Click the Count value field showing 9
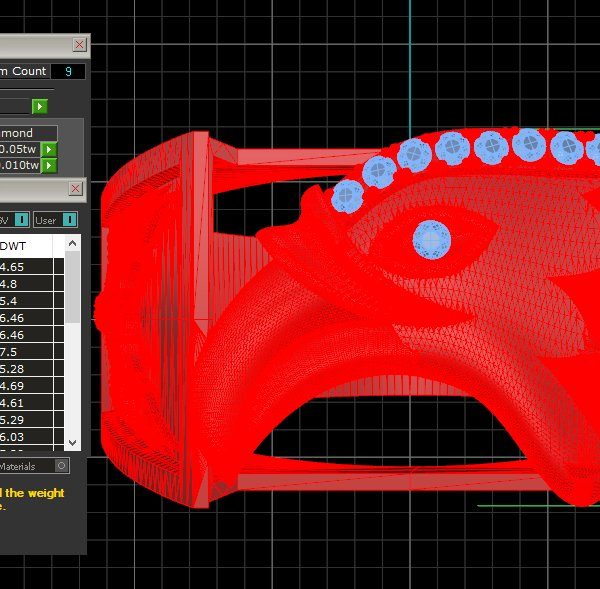Viewport: 600px width, 589px height. (x=68, y=72)
